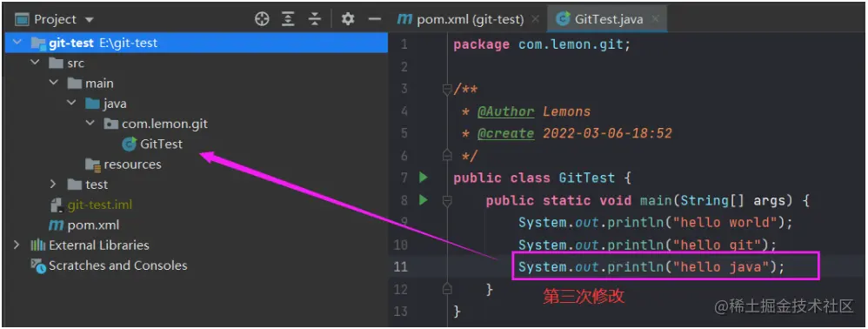The height and width of the screenshot is (329, 868).
Task: Click line number 1 in the gutter
Action: pyautogui.click(x=404, y=45)
